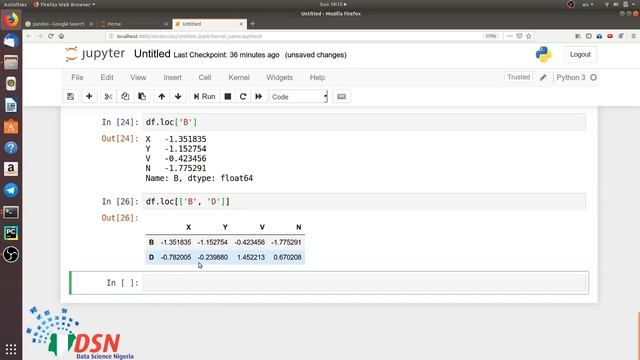Open the View menu

point(138,78)
